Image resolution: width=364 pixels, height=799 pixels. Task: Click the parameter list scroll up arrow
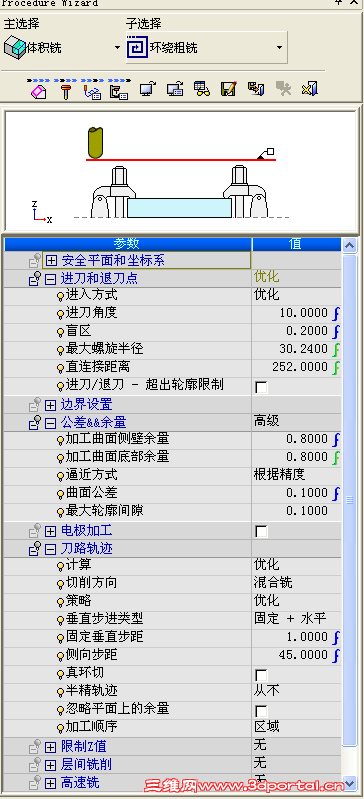[350, 246]
